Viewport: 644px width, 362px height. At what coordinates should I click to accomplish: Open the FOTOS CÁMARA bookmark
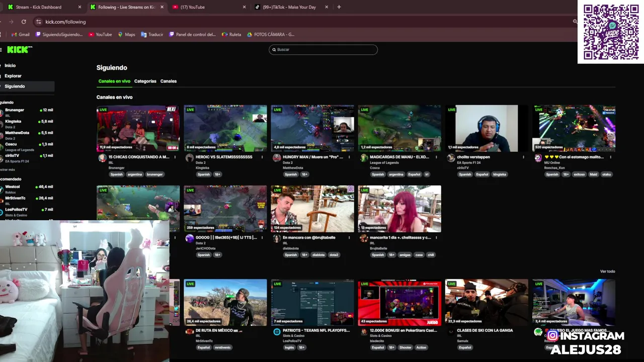[x=271, y=35]
